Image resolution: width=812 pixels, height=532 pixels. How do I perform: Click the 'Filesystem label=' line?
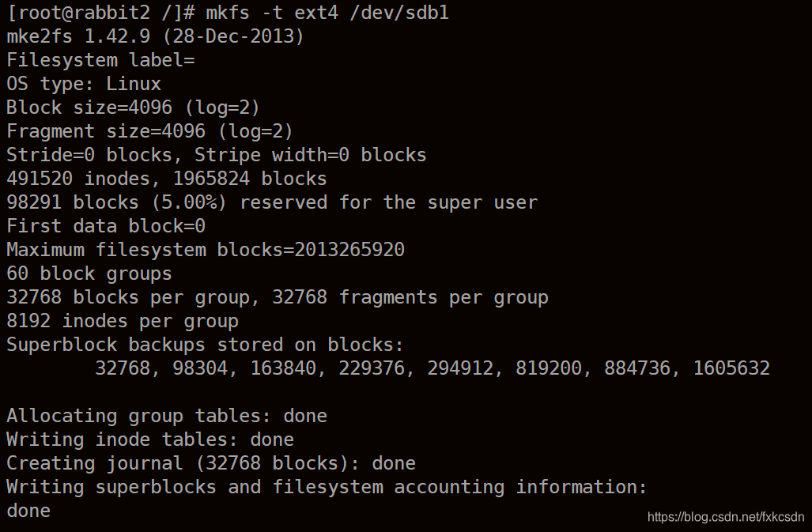(x=100, y=60)
